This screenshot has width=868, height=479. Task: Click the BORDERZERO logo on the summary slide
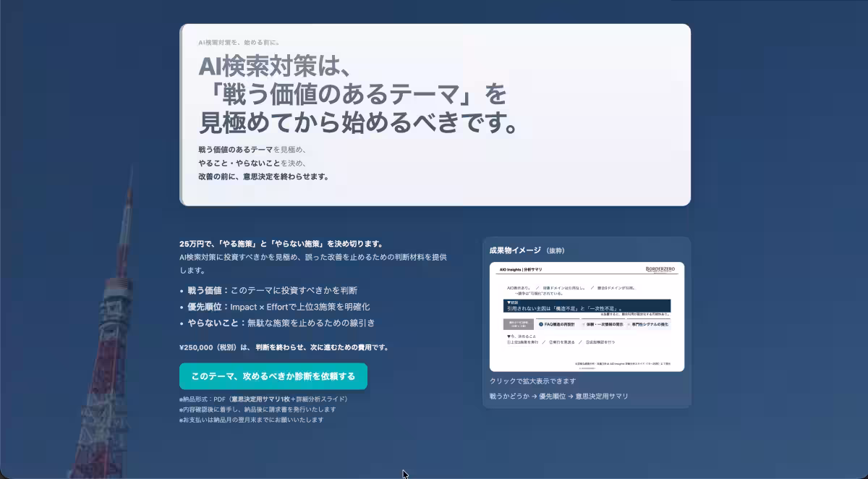tap(660, 268)
